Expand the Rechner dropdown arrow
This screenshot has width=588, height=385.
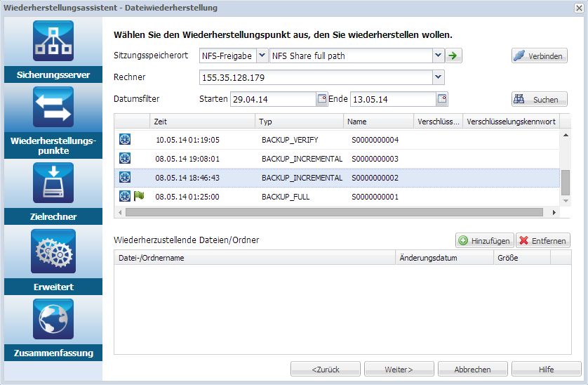pyautogui.click(x=438, y=77)
